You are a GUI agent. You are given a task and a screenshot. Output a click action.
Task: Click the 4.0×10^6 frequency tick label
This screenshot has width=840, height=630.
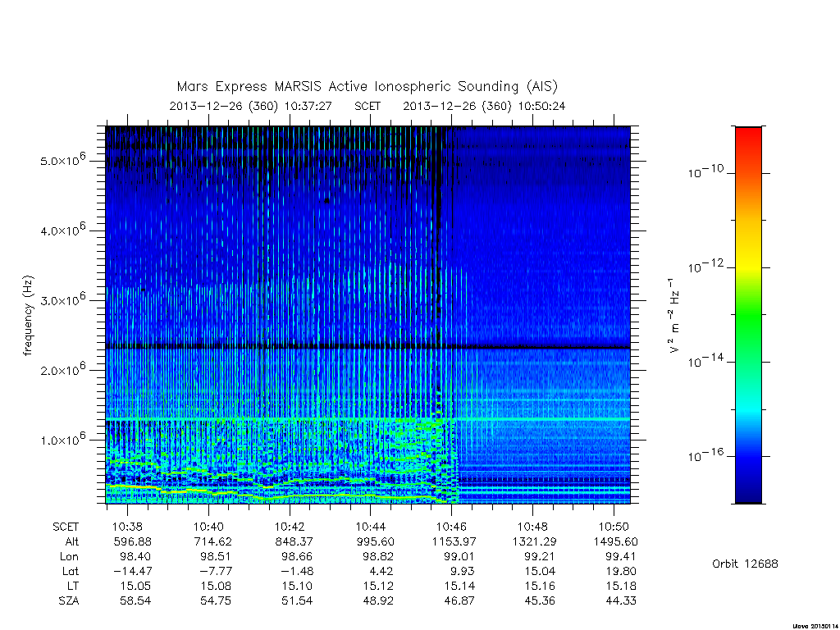pos(63,230)
